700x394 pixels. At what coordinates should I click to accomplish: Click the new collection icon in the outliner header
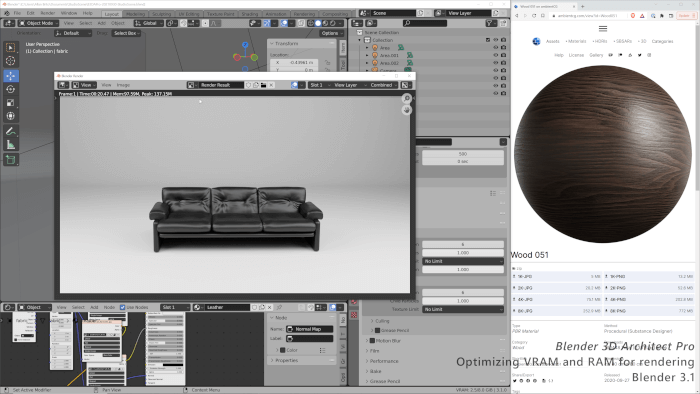click(503, 23)
